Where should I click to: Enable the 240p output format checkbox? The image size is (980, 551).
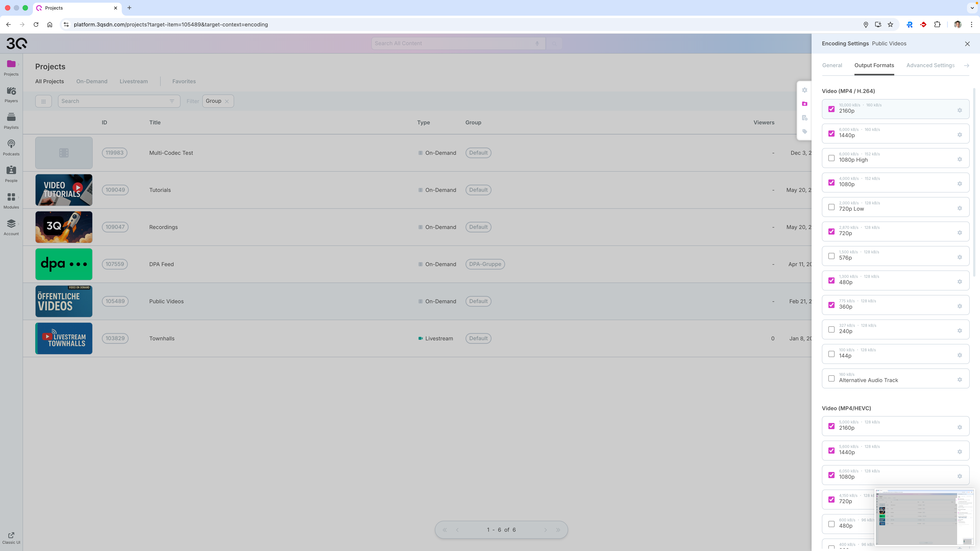[x=831, y=330]
